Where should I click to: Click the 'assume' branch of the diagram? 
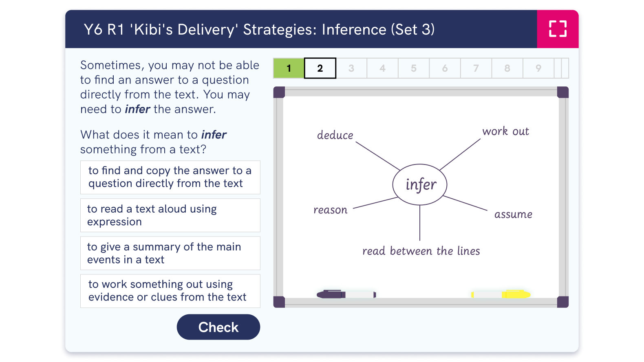(513, 214)
